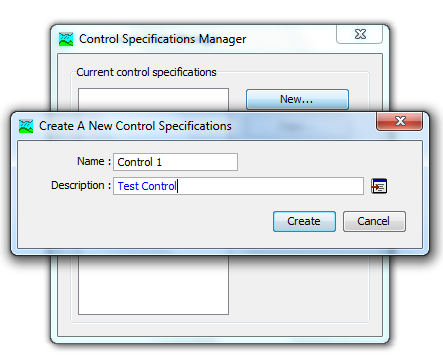Click the empty dialog area left of Create button
443x363 pixels.
tap(145, 222)
